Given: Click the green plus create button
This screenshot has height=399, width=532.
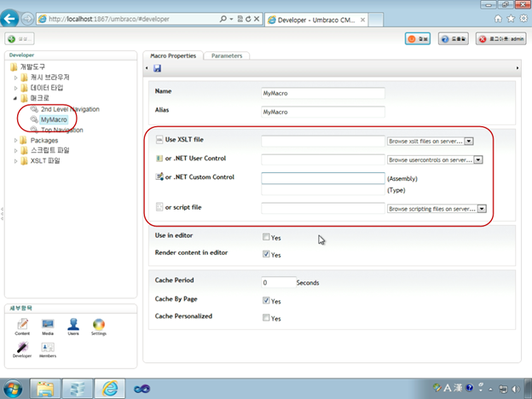Looking at the screenshot, I should (20, 38).
